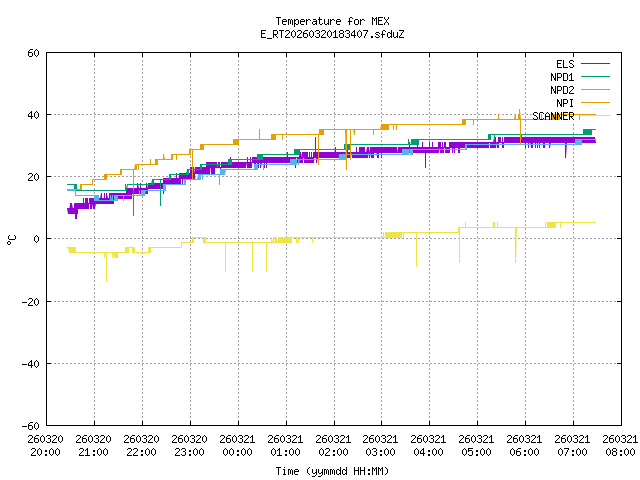Viewport: 640px width, 480px height.
Task: Click the 260321 00:00 x-axis tick label
Action: pyautogui.click(x=237, y=445)
